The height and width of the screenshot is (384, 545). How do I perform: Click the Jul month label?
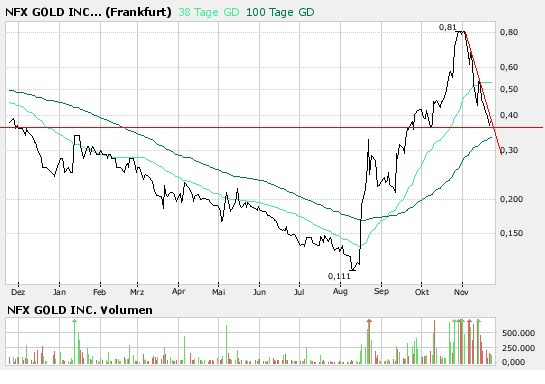(x=299, y=292)
